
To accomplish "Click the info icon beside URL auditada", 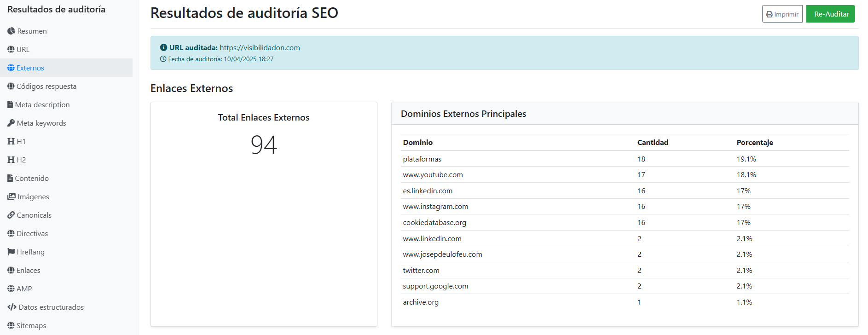I will pos(163,47).
